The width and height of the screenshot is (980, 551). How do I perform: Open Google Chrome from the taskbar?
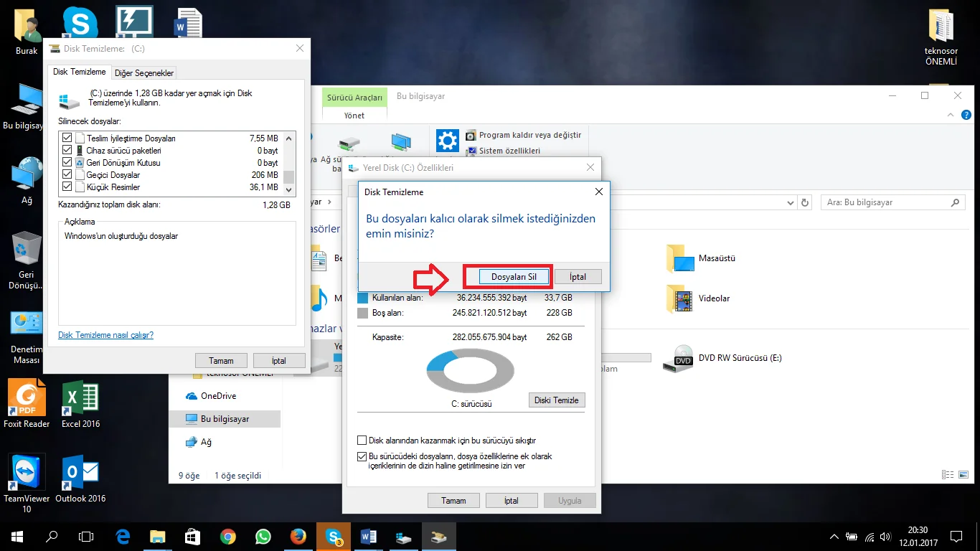click(x=228, y=537)
